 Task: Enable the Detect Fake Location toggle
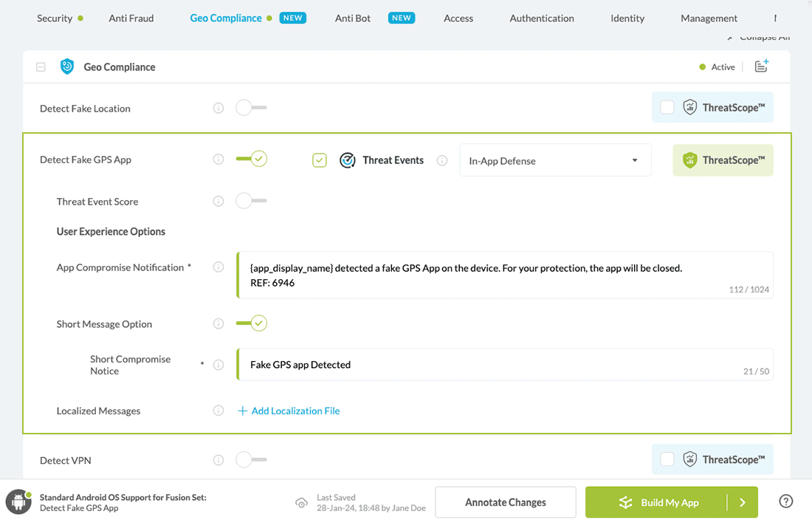[x=251, y=109]
